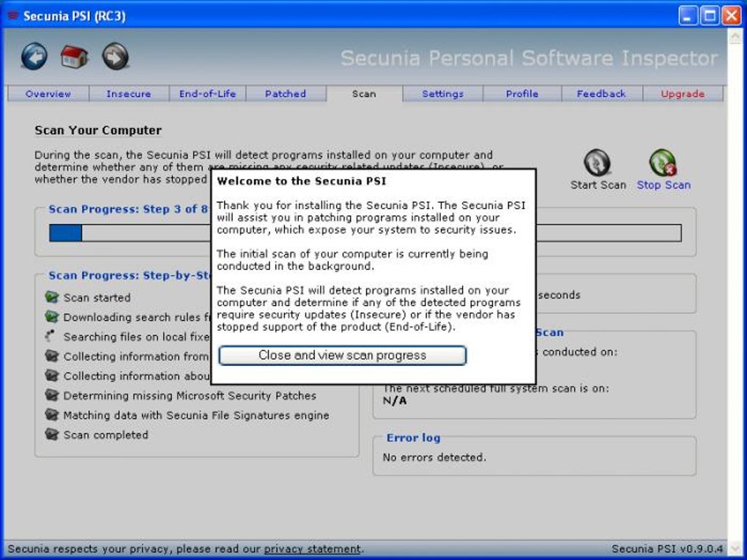This screenshot has height=560, width=747.
Task: Open the Upgrade tab
Action: tap(681, 94)
